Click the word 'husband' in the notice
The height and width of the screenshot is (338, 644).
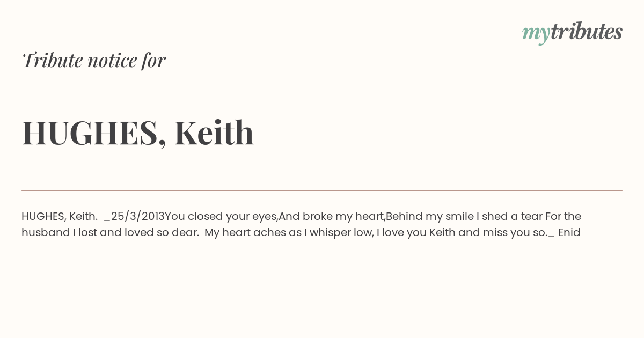pos(46,232)
